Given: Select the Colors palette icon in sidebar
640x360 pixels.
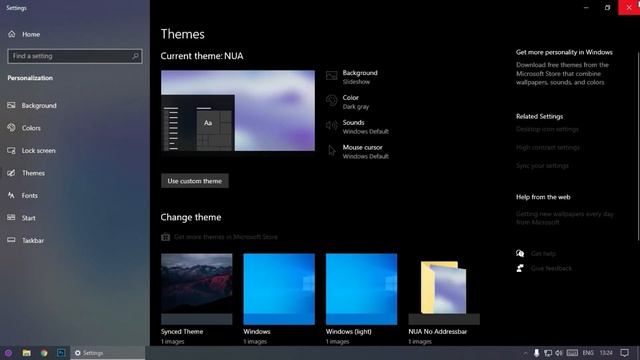Looking at the screenshot, I should click(11, 128).
